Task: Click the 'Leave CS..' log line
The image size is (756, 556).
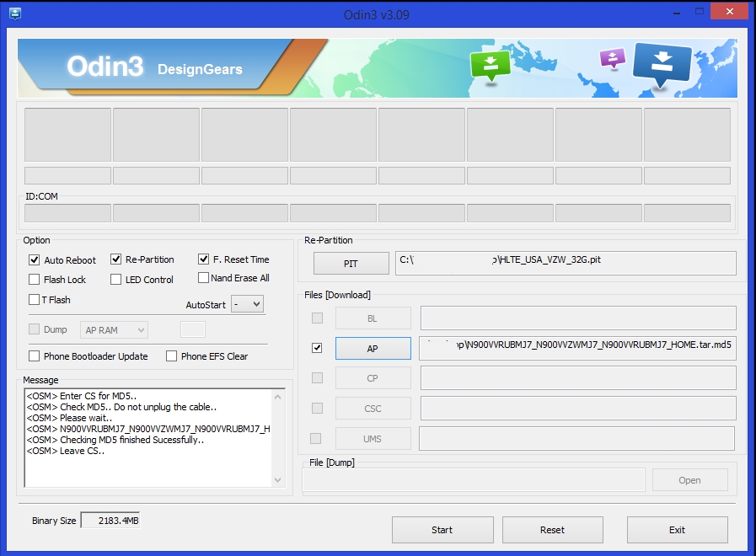Action: tap(66, 451)
